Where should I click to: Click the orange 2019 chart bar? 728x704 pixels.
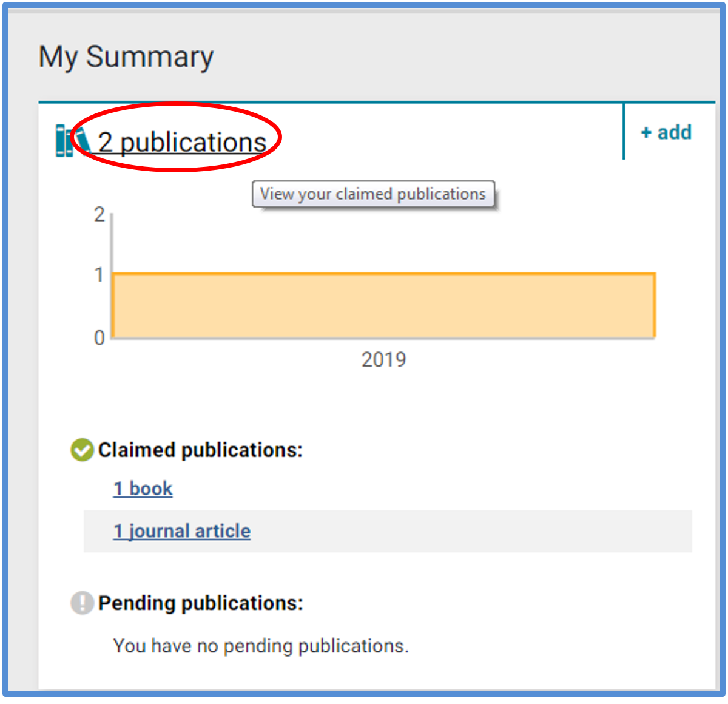[x=383, y=305]
